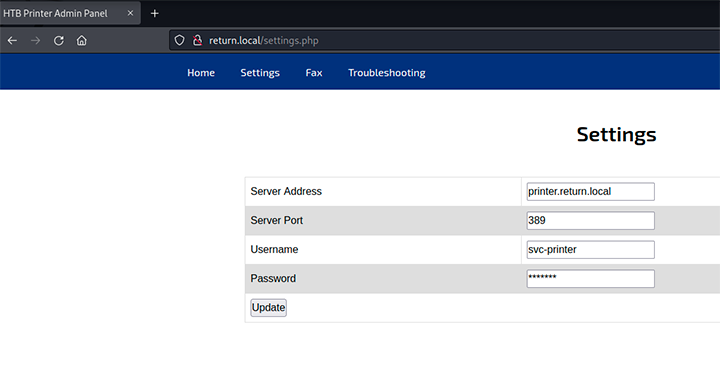The height and width of the screenshot is (384, 720).
Task: Open the browser home page icon
Action: click(82, 40)
